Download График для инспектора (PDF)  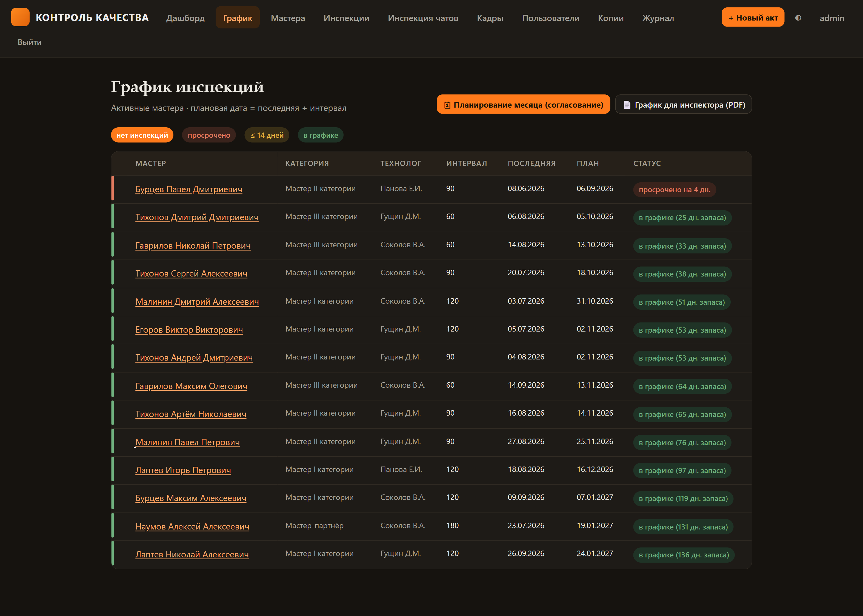point(683,104)
